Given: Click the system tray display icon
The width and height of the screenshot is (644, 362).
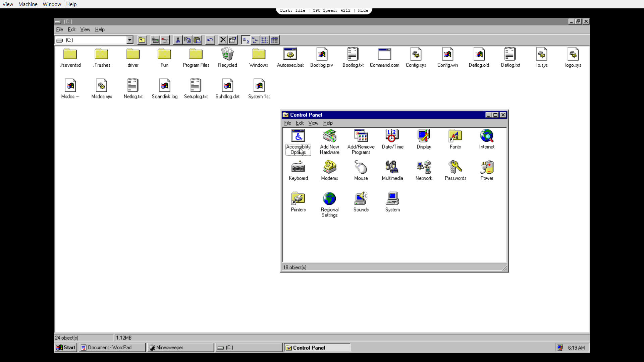Looking at the screenshot, I should click(x=560, y=348).
